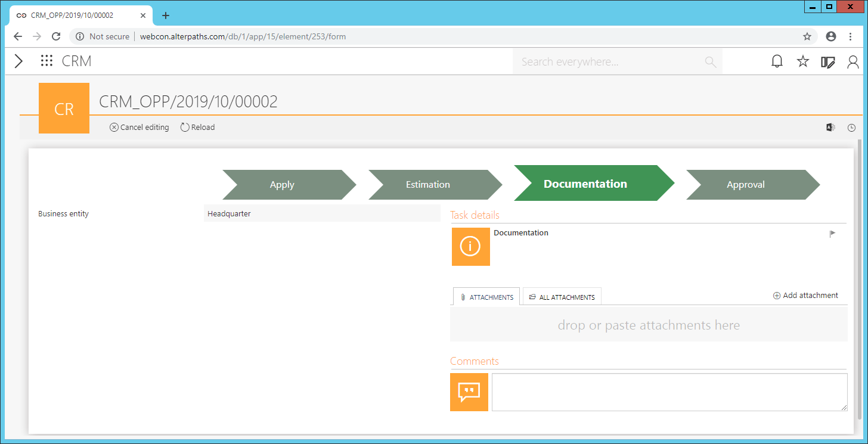Click the edit mode icon in the header
This screenshot has height=444, width=868.
(828, 61)
